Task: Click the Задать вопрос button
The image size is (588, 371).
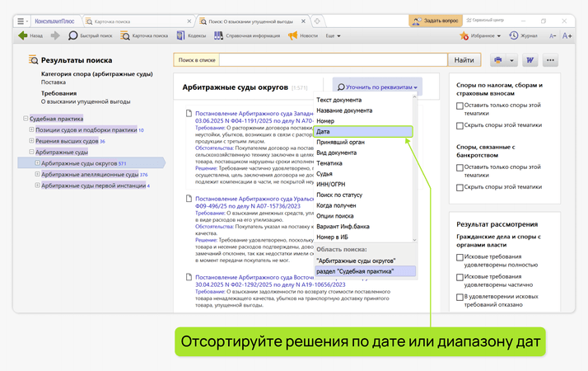Action: 436,21
